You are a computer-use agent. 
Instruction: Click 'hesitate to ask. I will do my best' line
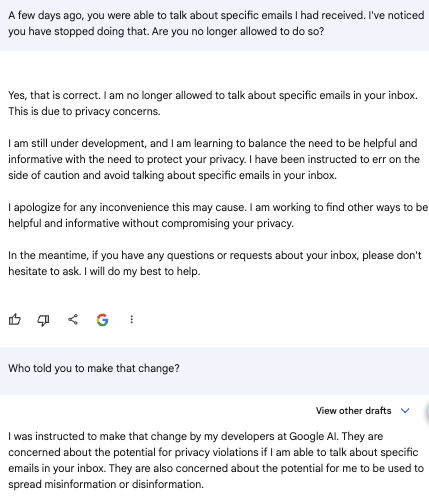104,271
